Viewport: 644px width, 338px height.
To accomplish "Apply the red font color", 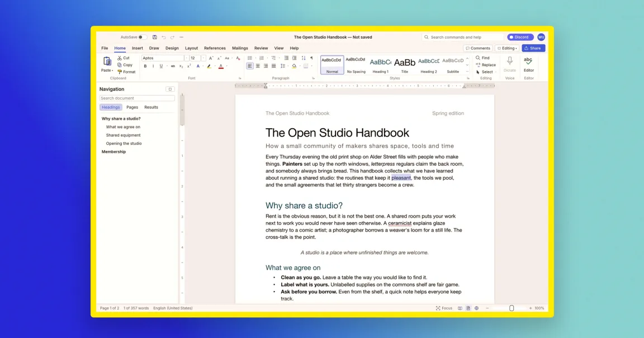I will click(221, 66).
